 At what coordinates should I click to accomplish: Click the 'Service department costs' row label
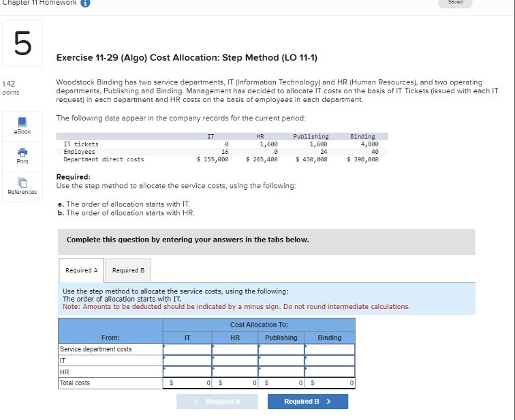click(x=95, y=349)
